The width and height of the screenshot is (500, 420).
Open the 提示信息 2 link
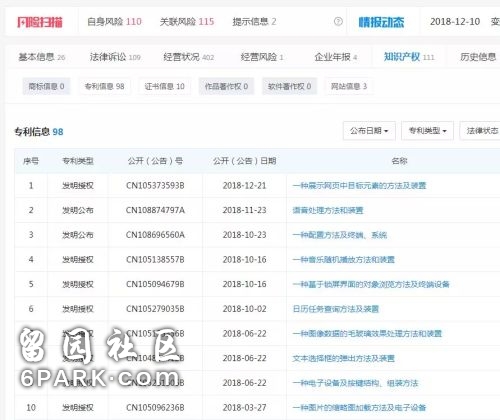[254, 22]
